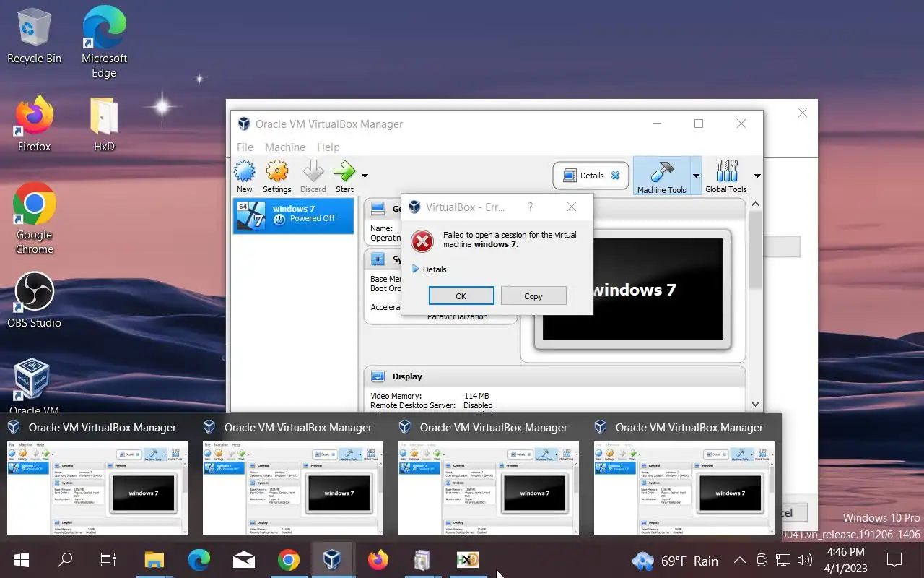Click the Discard toolbar icon
The height and width of the screenshot is (578, 924).
[x=313, y=177]
